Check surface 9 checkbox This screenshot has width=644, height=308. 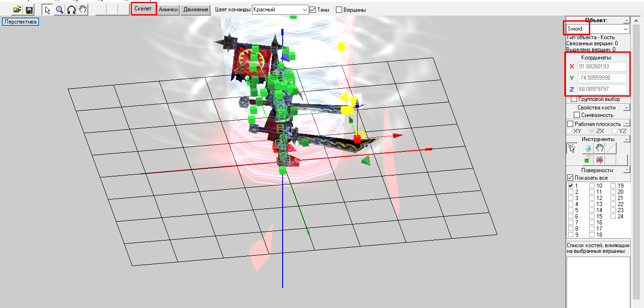[571, 235]
